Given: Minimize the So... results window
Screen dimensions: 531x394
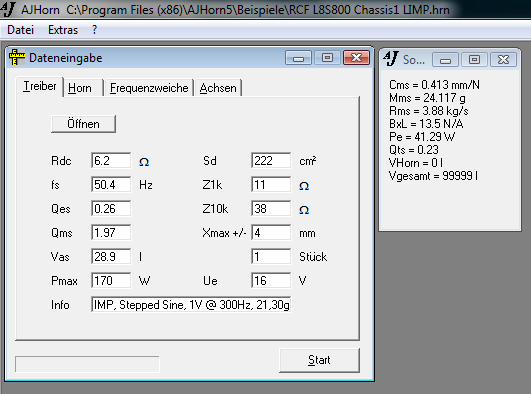Looking at the screenshot, I should pyautogui.click(x=445, y=60).
